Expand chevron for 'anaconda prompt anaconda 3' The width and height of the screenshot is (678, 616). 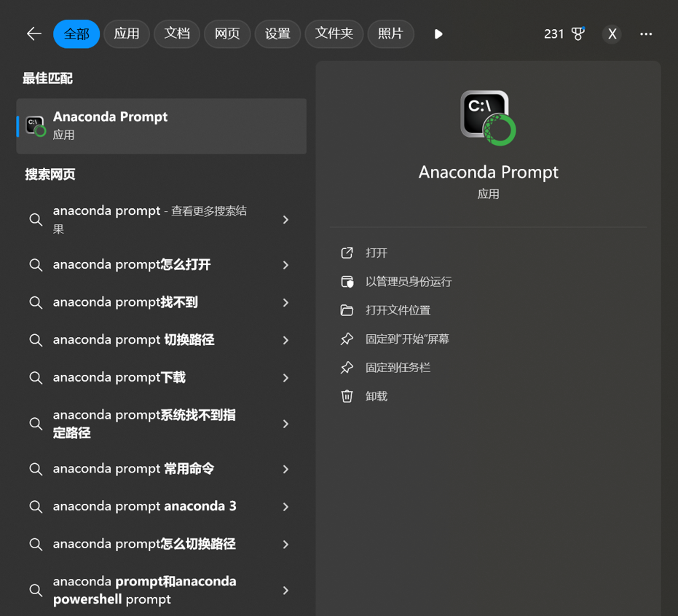click(x=285, y=507)
